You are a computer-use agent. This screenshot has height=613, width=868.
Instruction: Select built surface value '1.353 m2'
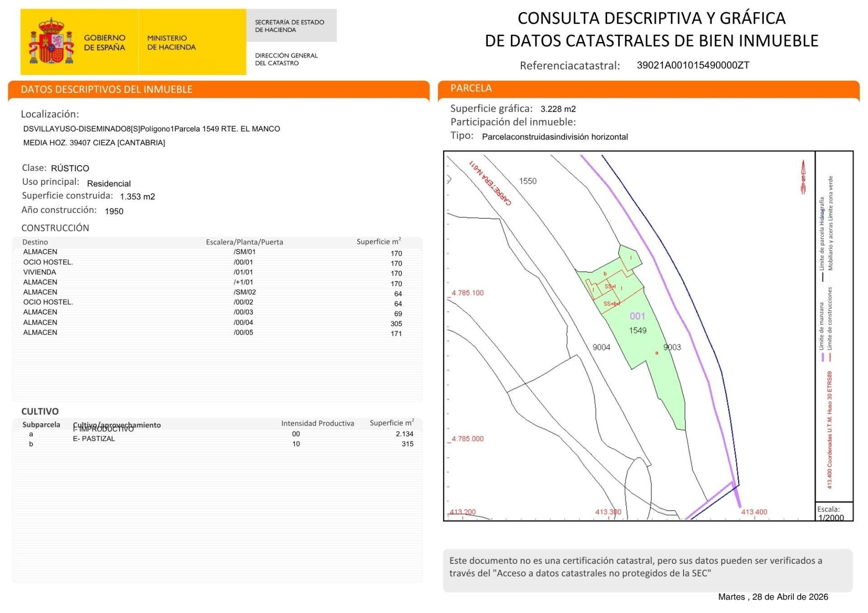[137, 197]
